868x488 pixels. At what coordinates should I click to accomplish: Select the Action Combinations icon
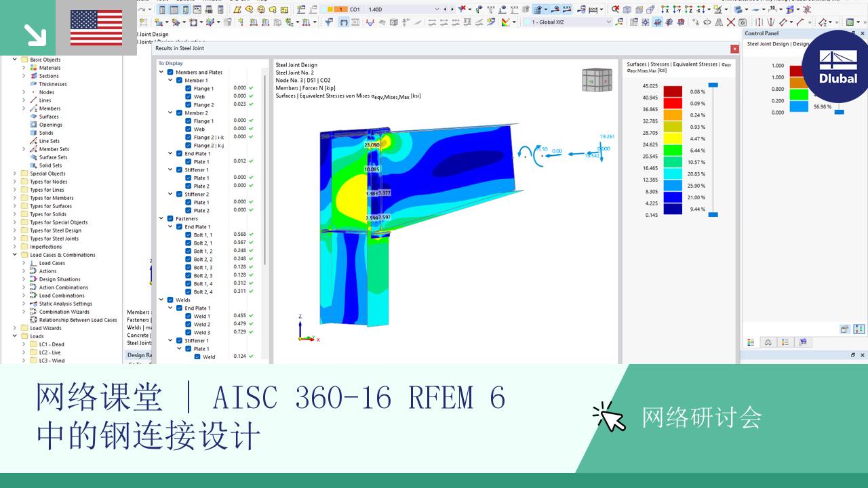click(33, 287)
